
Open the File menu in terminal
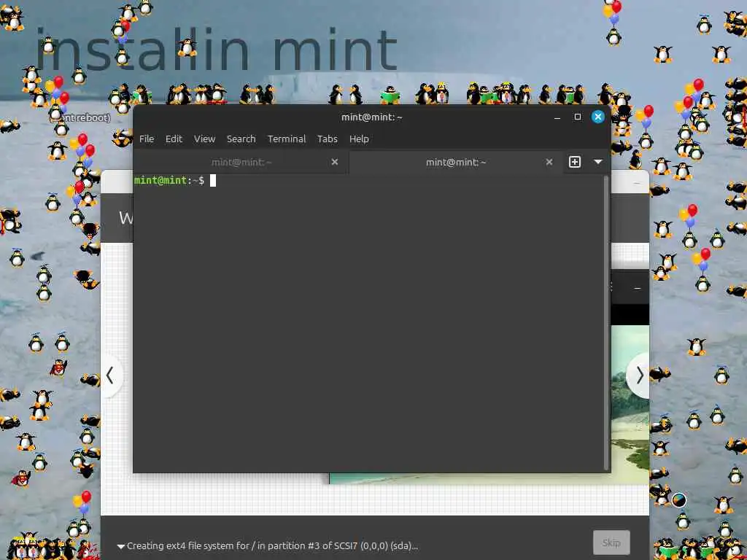pos(146,139)
